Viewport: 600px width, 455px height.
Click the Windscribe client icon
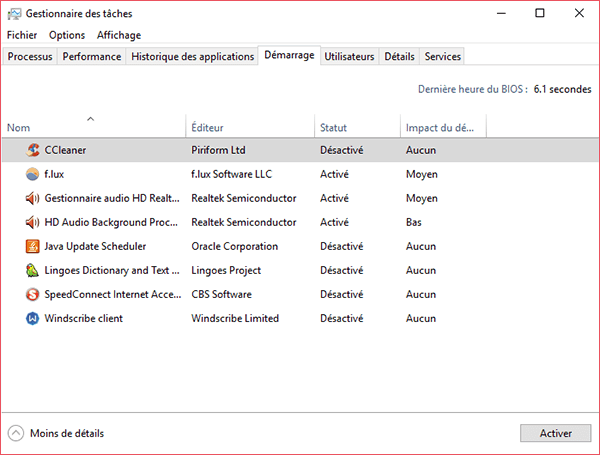[x=33, y=318]
